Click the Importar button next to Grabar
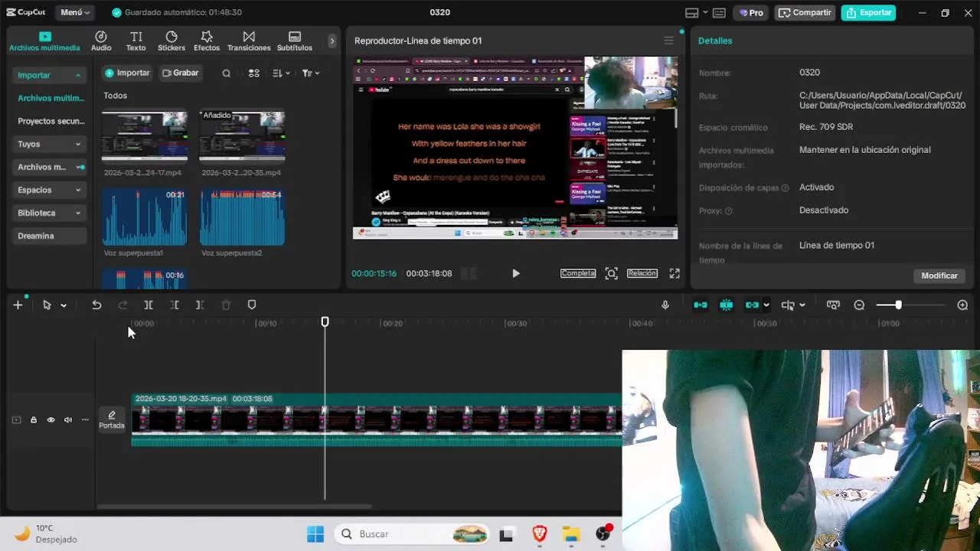980x551 pixels. [127, 73]
